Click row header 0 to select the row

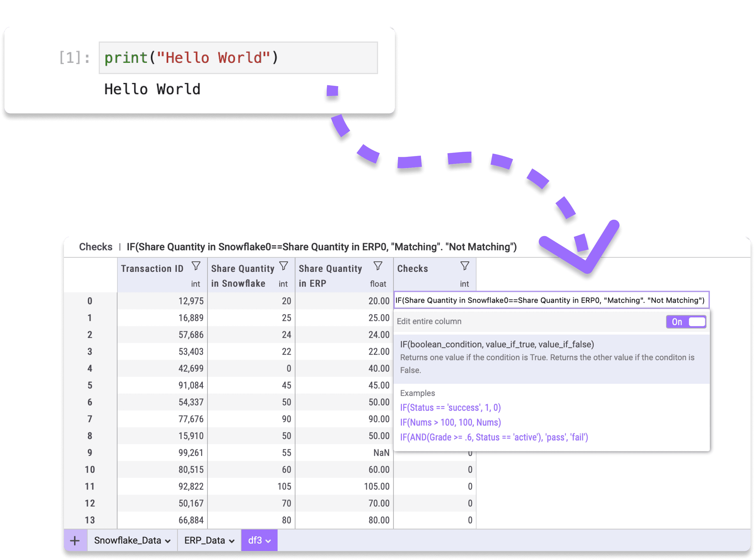90,301
